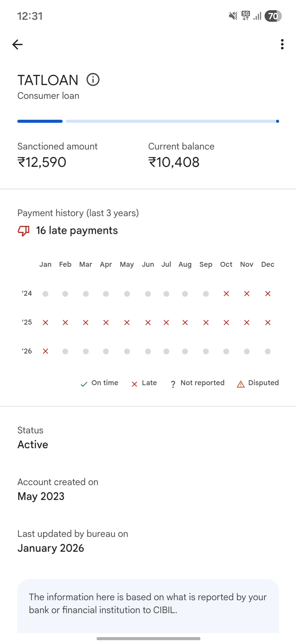Tap the loan repayment progress bar

pyautogui.click(x=148, y=121)
